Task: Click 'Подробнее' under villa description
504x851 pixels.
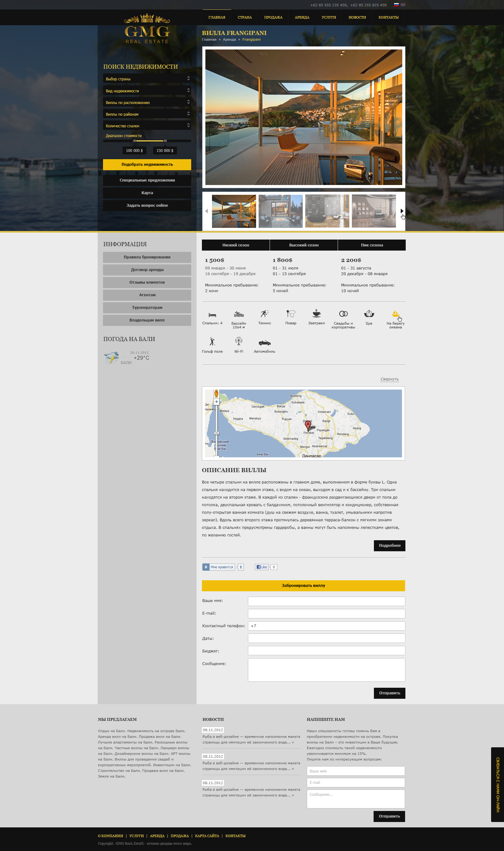Action: tap(390, 546)
